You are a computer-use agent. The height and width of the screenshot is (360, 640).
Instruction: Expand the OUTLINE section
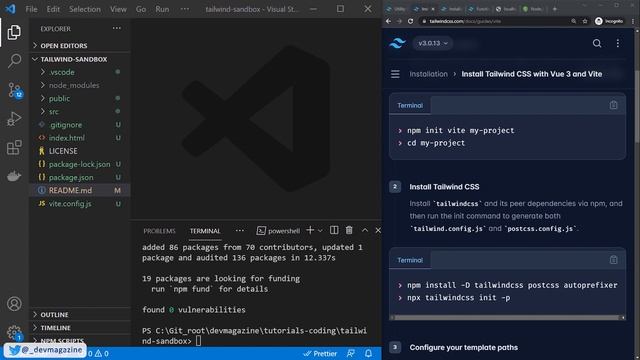[80, 315]
